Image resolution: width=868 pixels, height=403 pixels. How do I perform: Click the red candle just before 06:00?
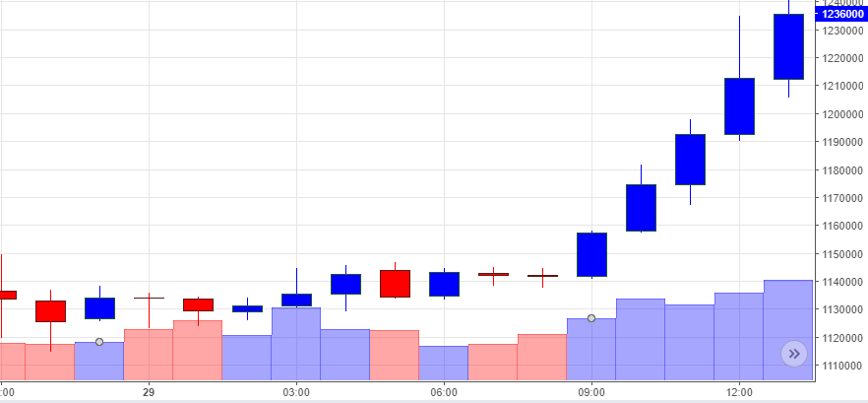[395, 284]
